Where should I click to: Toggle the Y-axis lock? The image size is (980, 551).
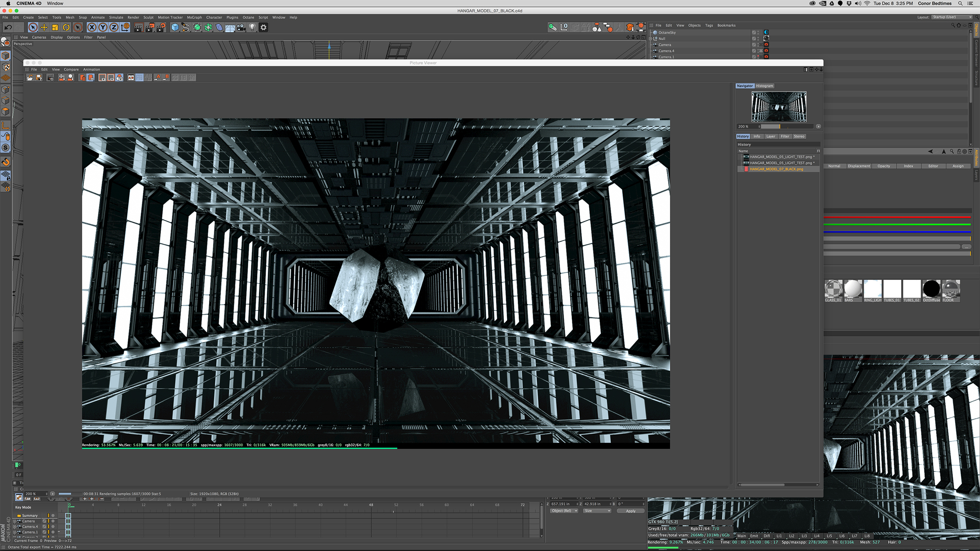103,27
